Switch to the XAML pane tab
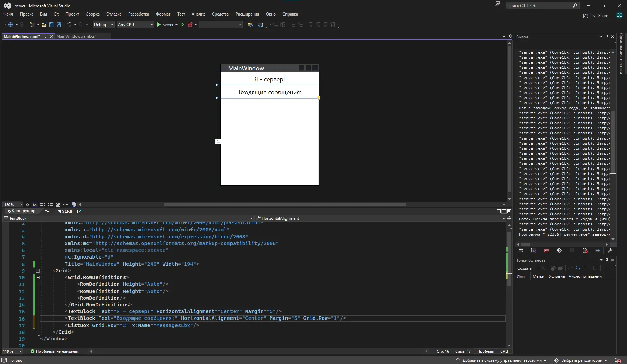The width and height of the screenshot is (627, 364). click(65, 212)
